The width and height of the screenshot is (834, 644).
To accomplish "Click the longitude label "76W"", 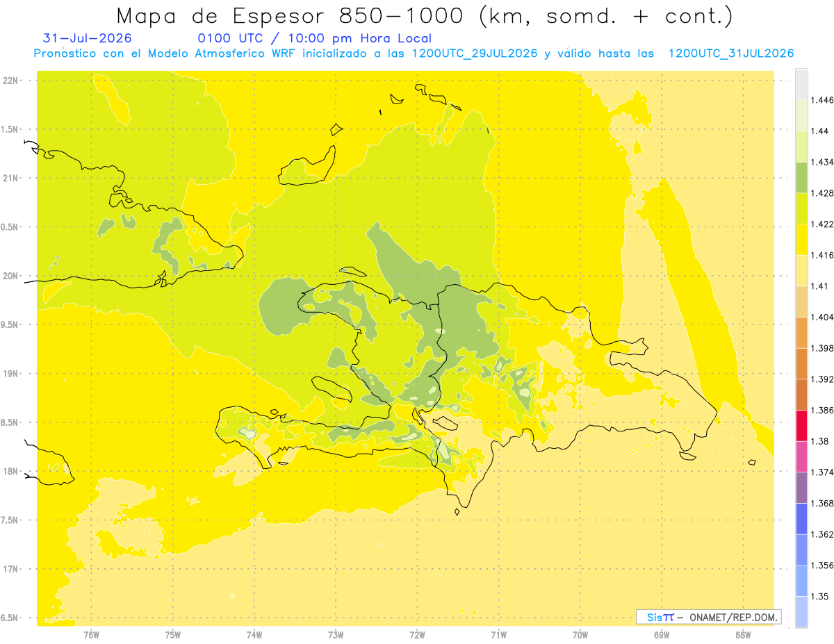I will click(x=91, y=634).
